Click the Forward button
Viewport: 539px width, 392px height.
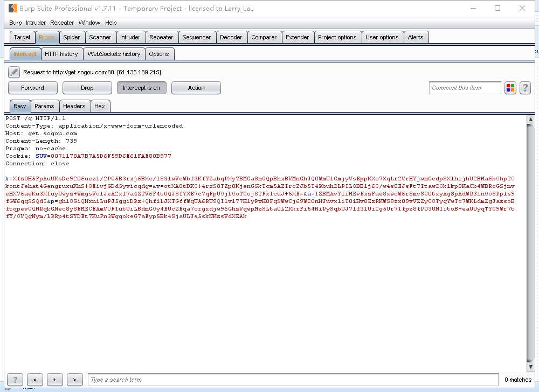pos(33,88)
